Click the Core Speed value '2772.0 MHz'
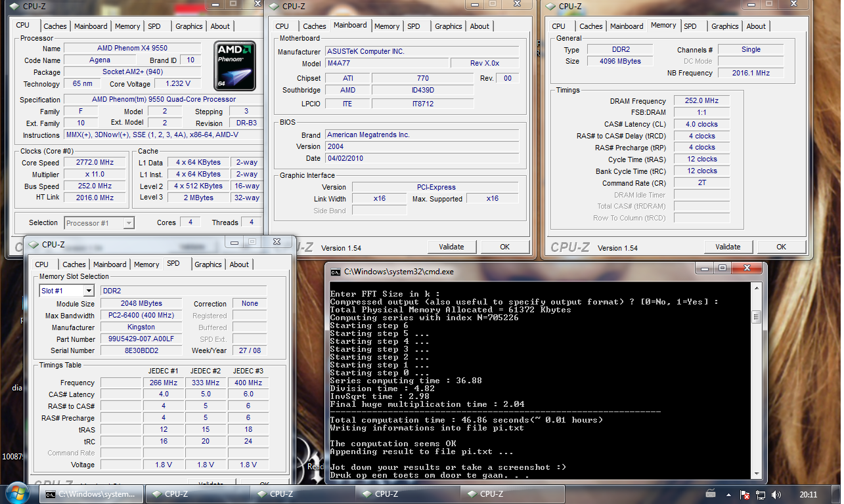This screenshot has width=844, height=504. (95, 163)
